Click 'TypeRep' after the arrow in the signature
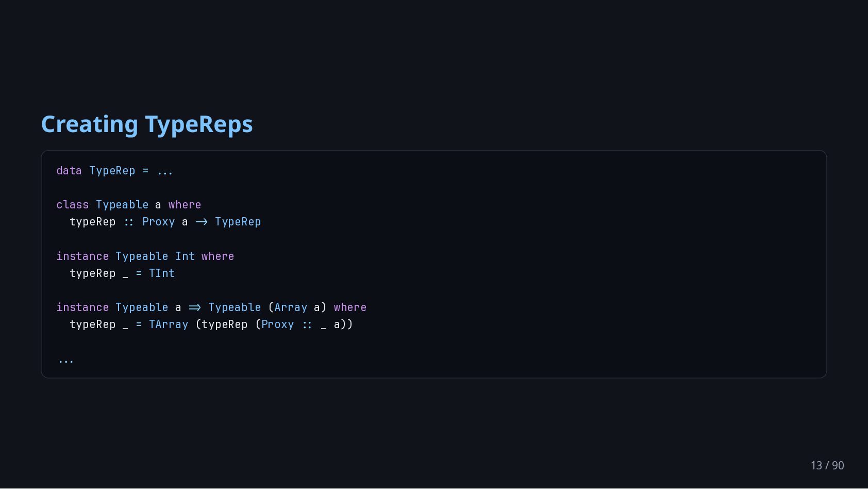The height and width of the screenshot is (489, 868). click(238, 222)
